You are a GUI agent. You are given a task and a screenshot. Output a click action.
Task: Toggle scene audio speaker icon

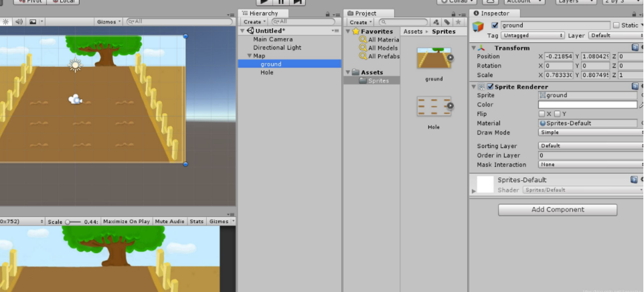[19, 22]
